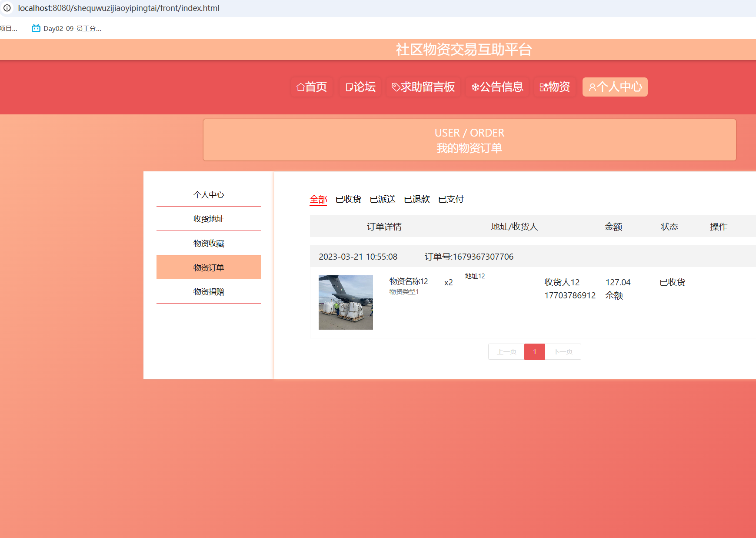Screen dimensions: 756x538
Task: Switch to the 已派送 orders tab
Action: pyautogui.click(x=383, y=199)
